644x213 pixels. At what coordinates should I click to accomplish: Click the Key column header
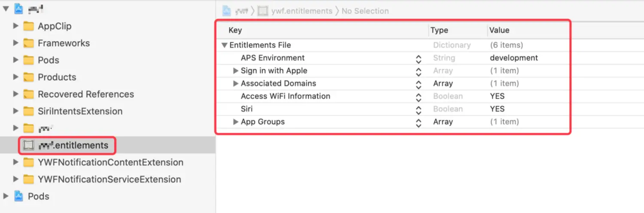point(235,30)
